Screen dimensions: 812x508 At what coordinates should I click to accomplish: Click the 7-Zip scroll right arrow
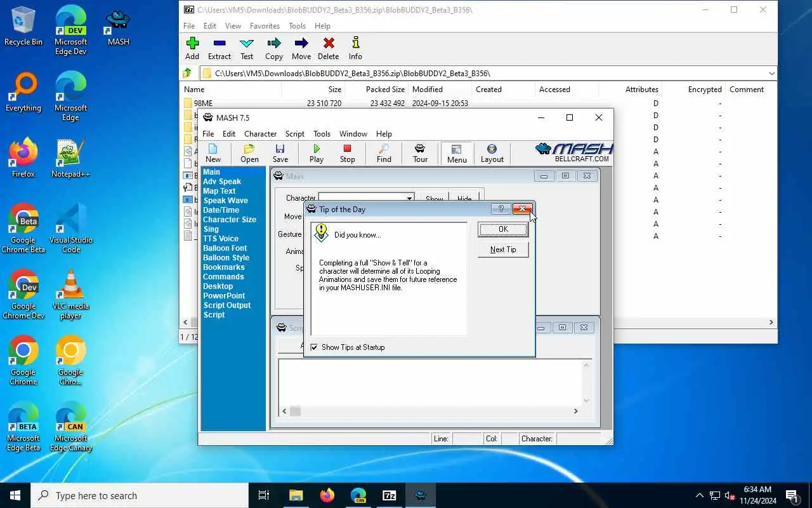pyautogui.click(x=771, y=322)
